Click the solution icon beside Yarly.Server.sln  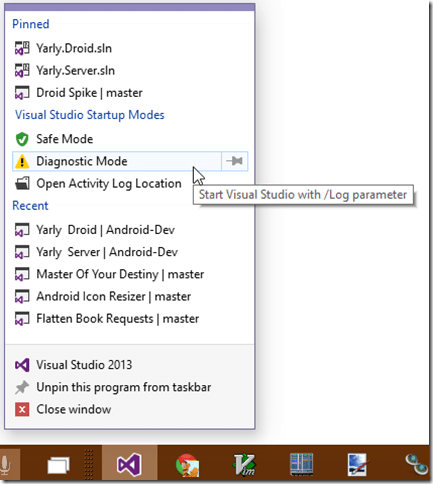[22, 71]
